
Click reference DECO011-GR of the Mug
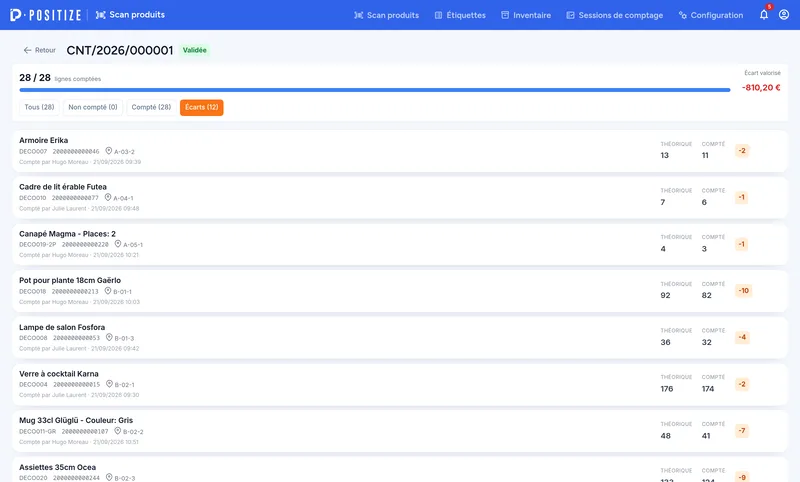pyautogui.click(x=37, y=432)
